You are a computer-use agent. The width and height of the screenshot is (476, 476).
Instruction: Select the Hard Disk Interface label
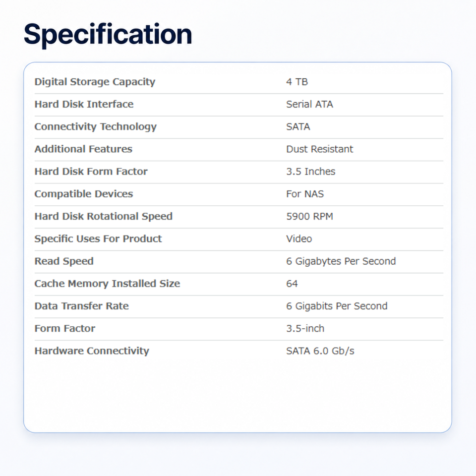(84, 104)
